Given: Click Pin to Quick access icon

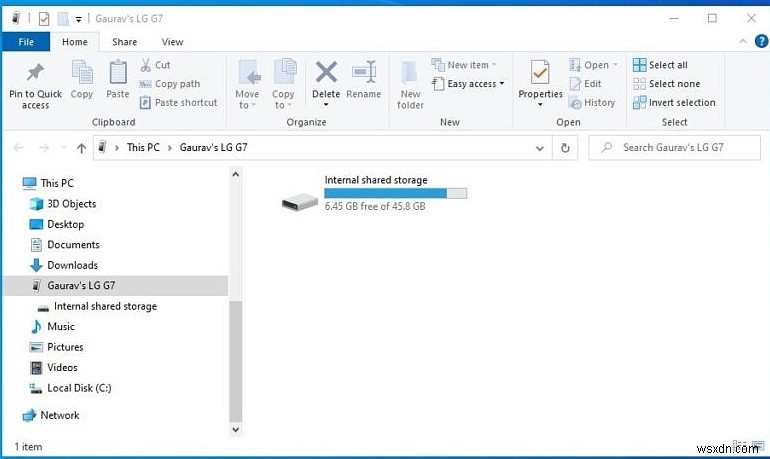Looking at the screenshot, I should [35, 73].
